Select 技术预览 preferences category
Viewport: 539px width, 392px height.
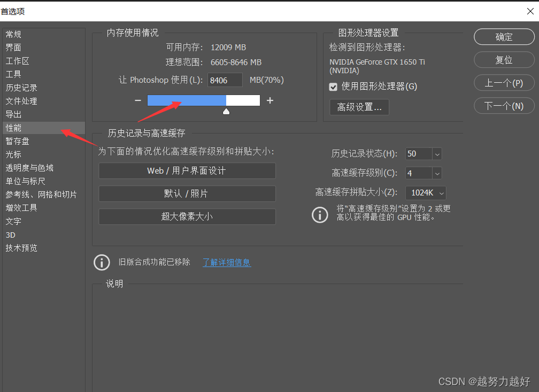[44, 248]
